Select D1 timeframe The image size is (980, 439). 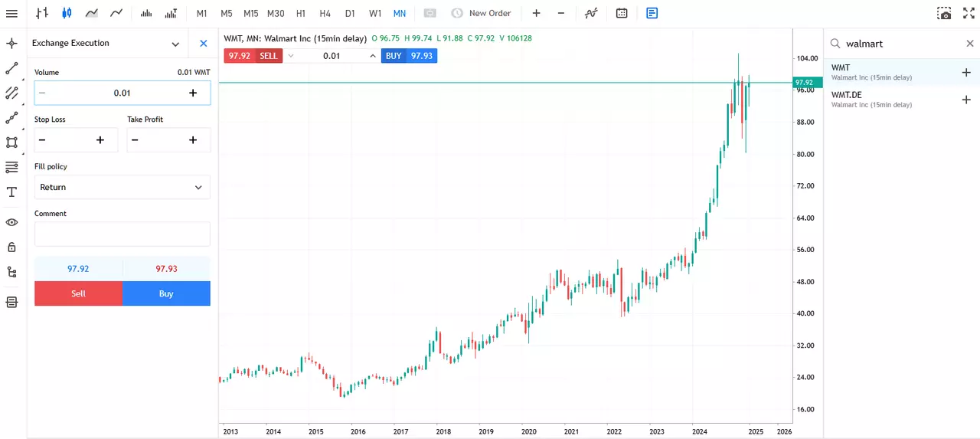click(x=350, y=13)
